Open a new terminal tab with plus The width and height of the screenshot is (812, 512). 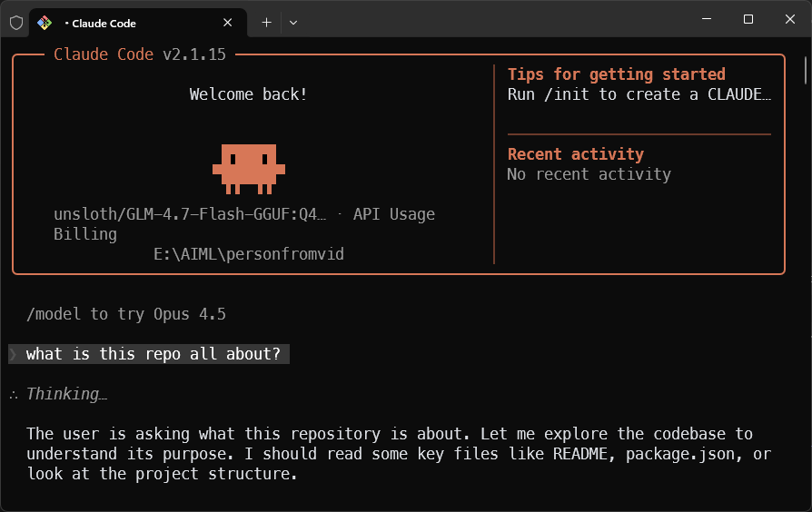266,23
